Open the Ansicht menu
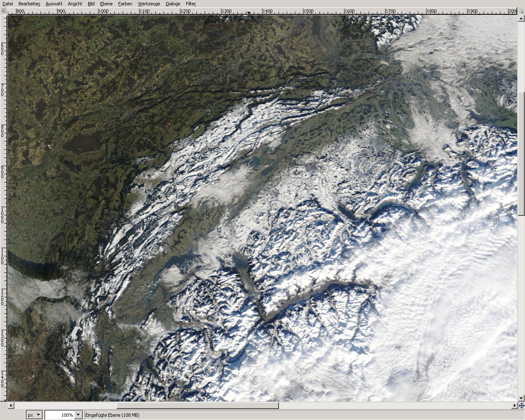525x420 pixels. 75,4
